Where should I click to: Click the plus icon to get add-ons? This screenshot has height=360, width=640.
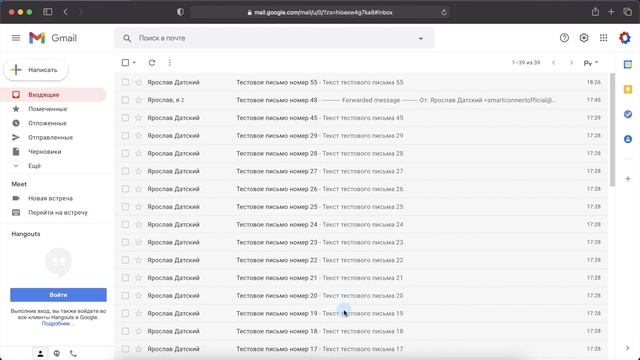628,178
